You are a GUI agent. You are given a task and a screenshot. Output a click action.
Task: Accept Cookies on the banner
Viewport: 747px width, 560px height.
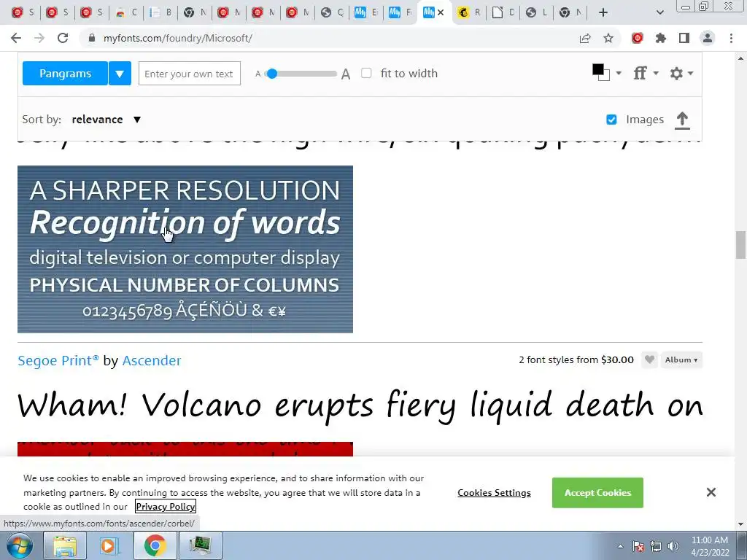coord(597,493)
